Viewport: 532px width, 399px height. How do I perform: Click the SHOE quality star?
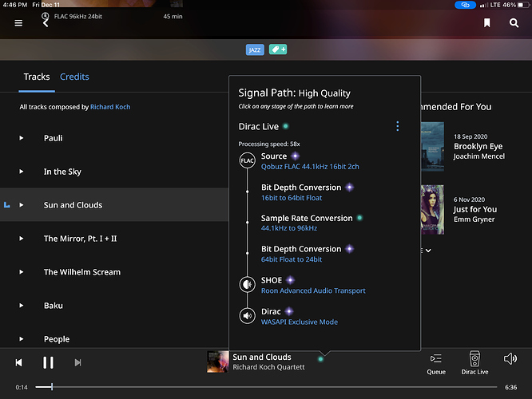point(290,280)
